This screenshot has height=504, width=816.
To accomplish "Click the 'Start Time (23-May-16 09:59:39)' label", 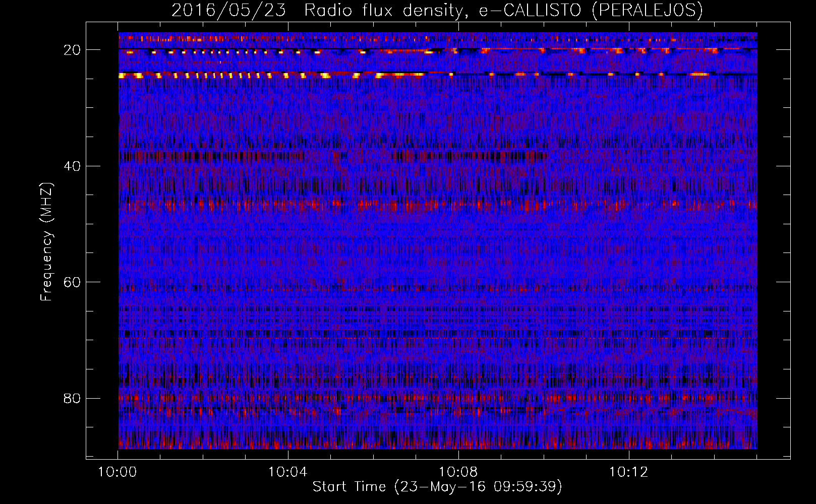I will 437,487.
